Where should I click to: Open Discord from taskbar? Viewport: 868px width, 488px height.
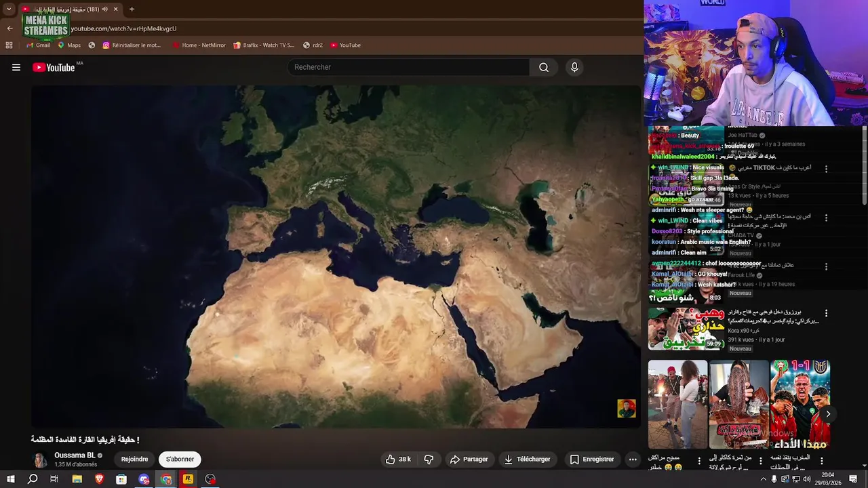pyautogui.click(x=144, y=479)
